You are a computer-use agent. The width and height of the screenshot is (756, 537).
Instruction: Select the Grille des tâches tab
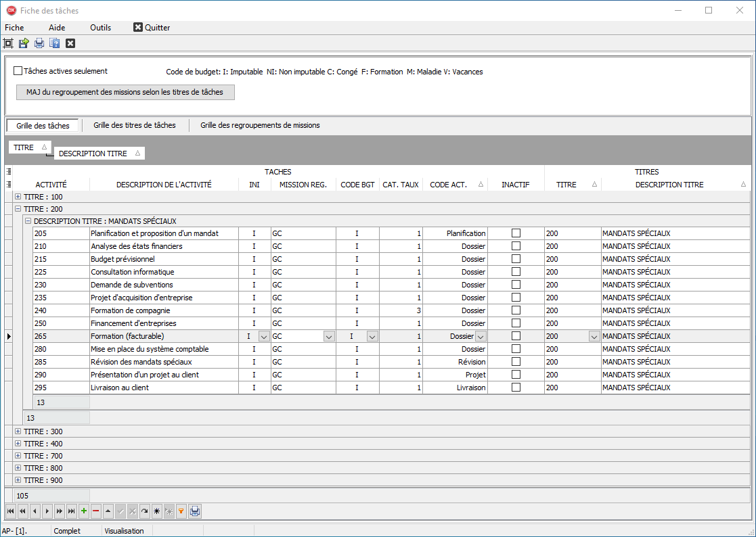43,126
